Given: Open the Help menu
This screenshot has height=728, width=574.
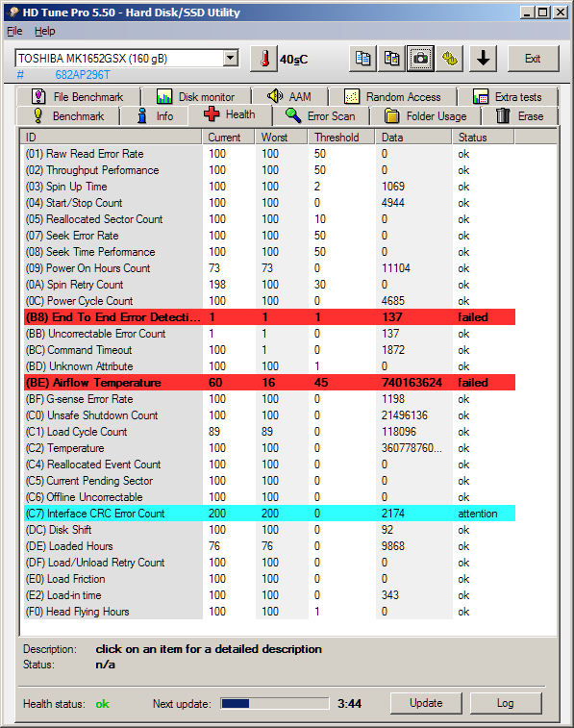Looking at the screenshot, I should click(x=44, y=31).
